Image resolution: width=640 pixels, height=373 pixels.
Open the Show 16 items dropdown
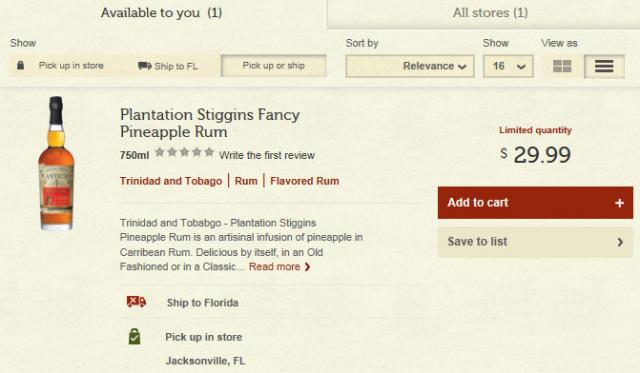point(508,66)
